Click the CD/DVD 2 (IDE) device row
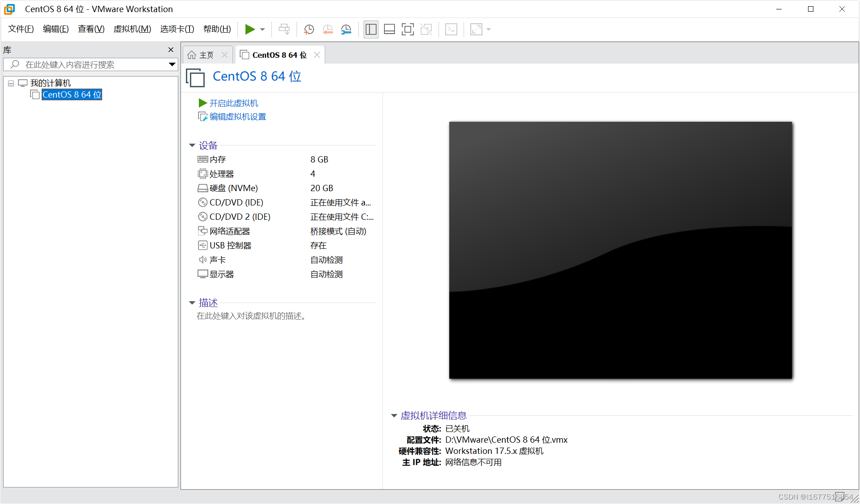 coord(286,217)
